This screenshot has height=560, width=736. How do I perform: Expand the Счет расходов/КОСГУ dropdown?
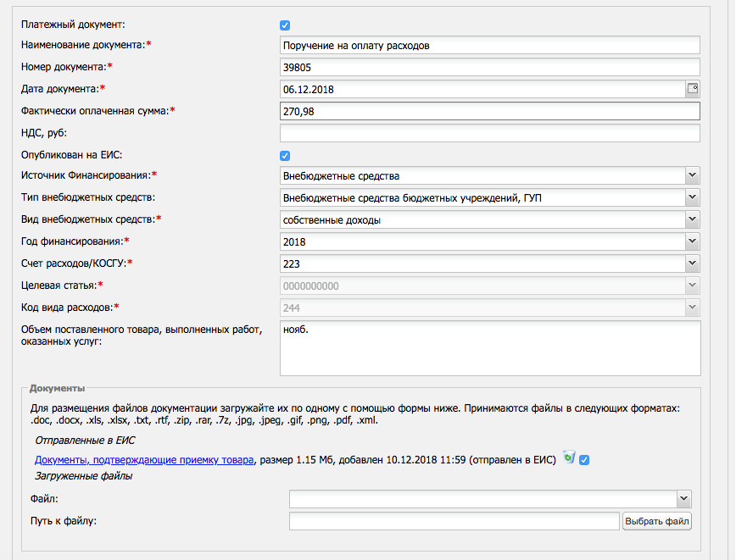coord(692,263)
